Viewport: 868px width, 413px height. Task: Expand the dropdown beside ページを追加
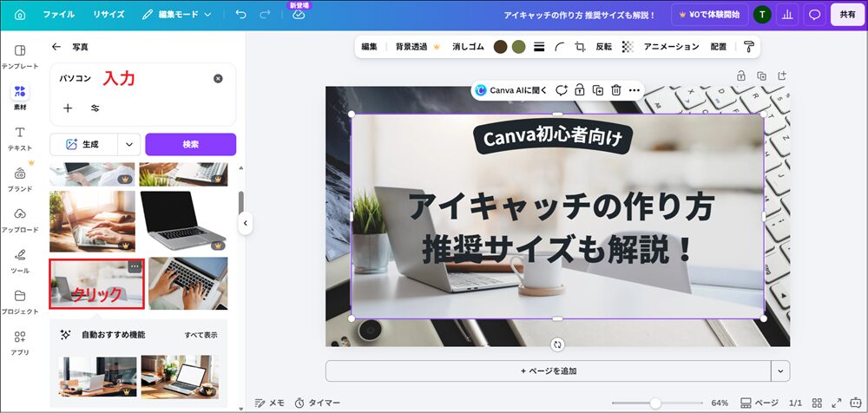pos(780,371)
